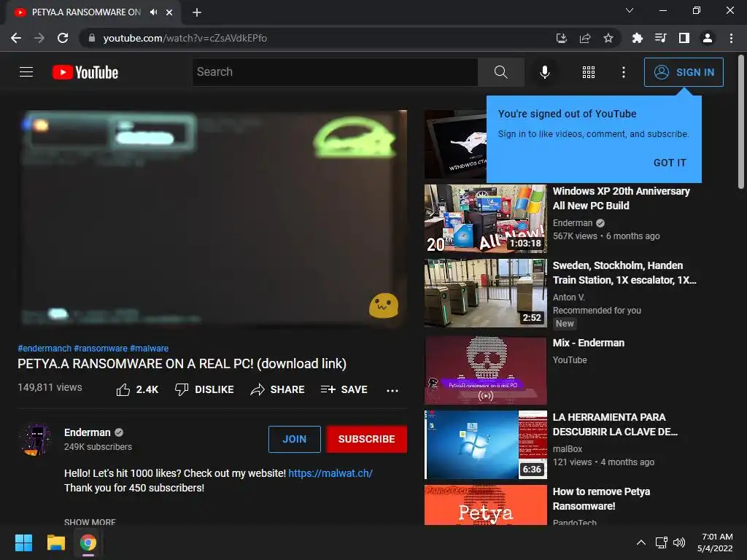Open Windows XP 20th Anniversary thumbnail
Image resolution: width=747 pixels, height=560 pixels.
(485, 219)
